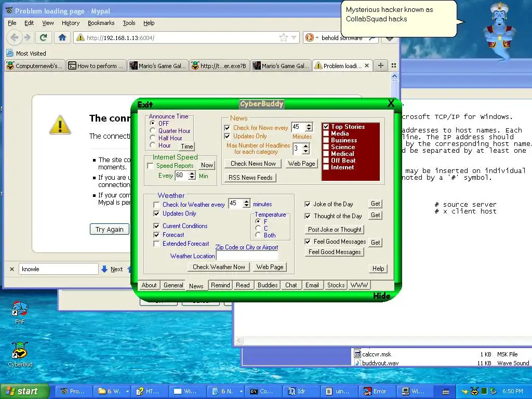
Task: Click RSS News Feeds button
Action: tap(250, 178)
